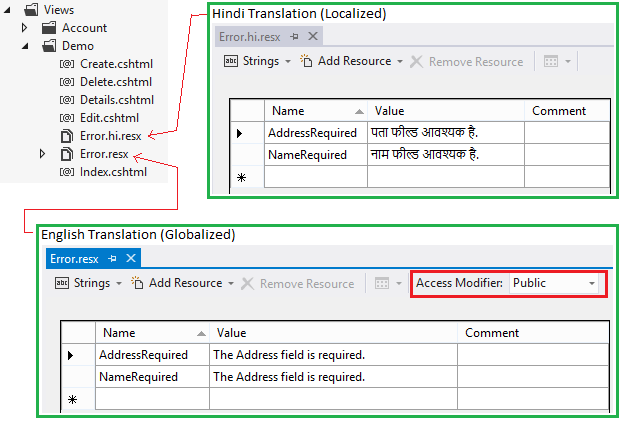Viewport: 623px width, 422px height.
Task: Switch to the Error.hi.resx tab
Action: click(250, 37)
